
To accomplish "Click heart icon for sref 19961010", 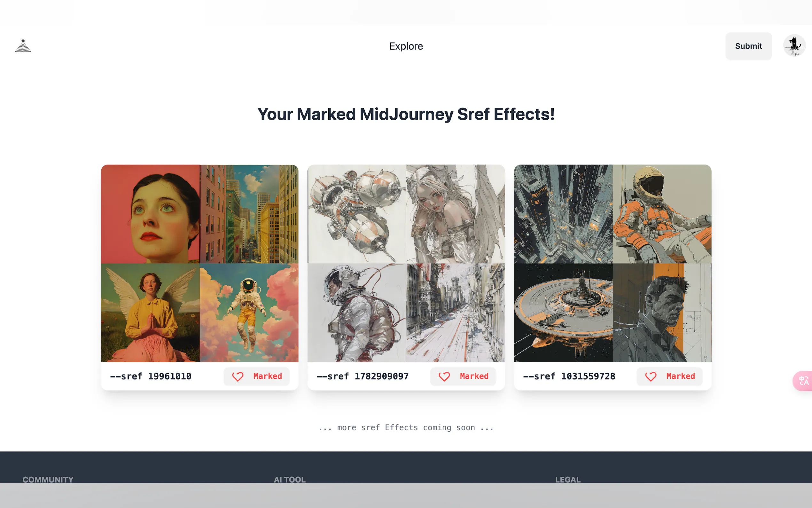I will click(238, 376).
